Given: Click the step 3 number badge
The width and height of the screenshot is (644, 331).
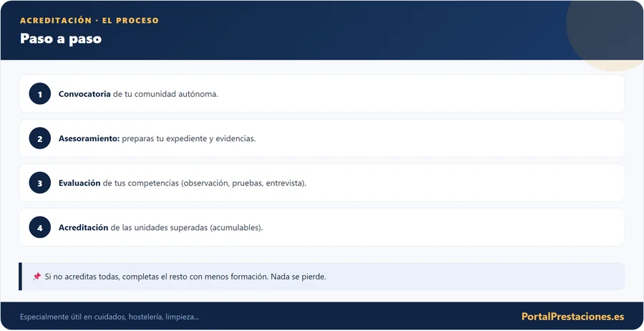Looking at the screenshot, I should click(40, 183).
